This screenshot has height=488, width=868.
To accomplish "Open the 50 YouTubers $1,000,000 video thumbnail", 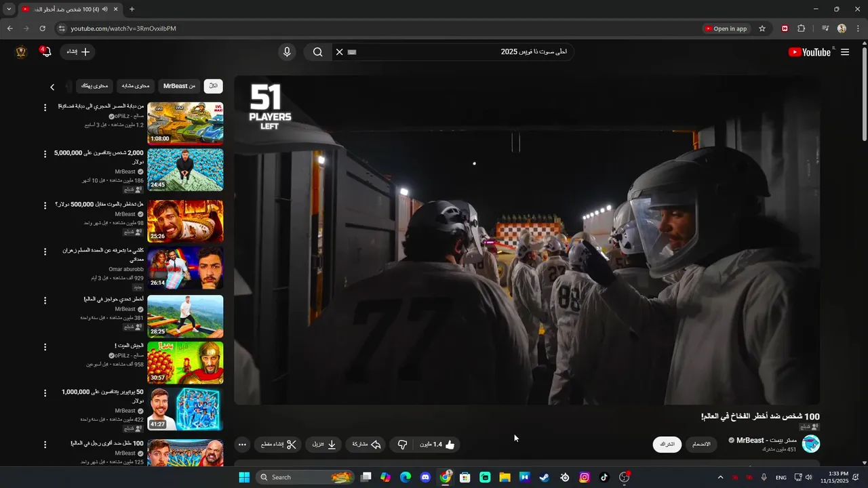I will [x=185, y=409].
